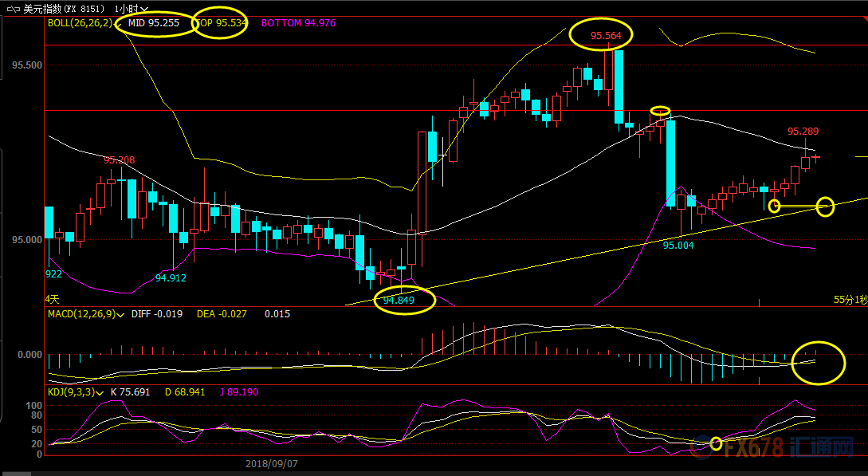Click the 0.015 MACD histogram value

(277, 314)
